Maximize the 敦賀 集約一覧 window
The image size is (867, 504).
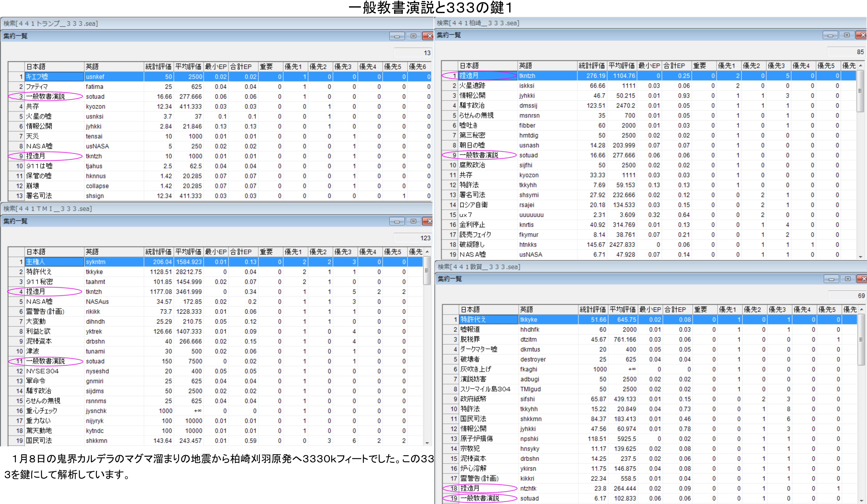click(847, 279)
